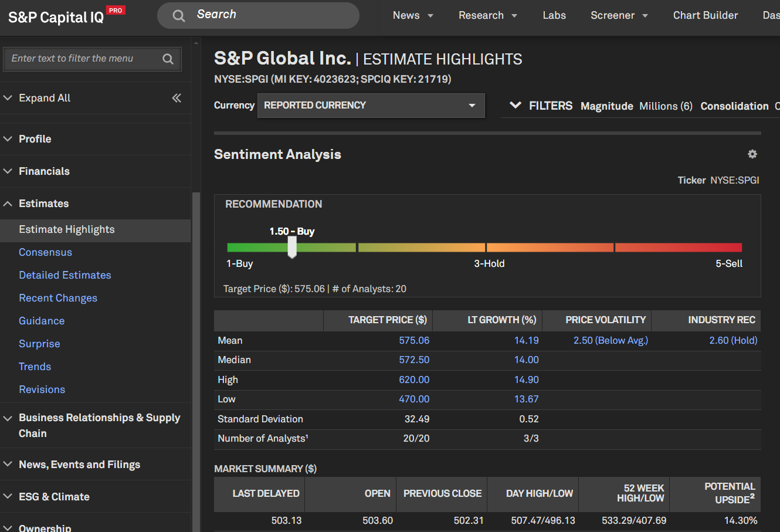Click the Consolidation filter label
This screenshot has height=532, width=780.
coord(734,106)
